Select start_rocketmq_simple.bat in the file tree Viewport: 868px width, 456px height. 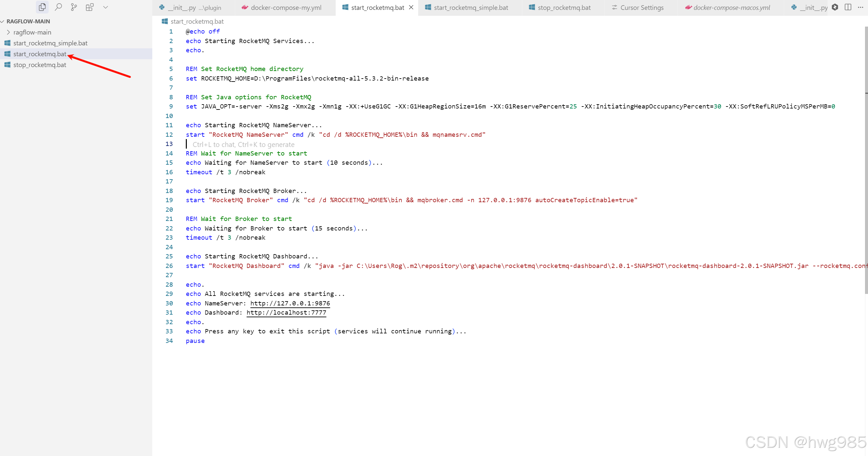(50, 43)
